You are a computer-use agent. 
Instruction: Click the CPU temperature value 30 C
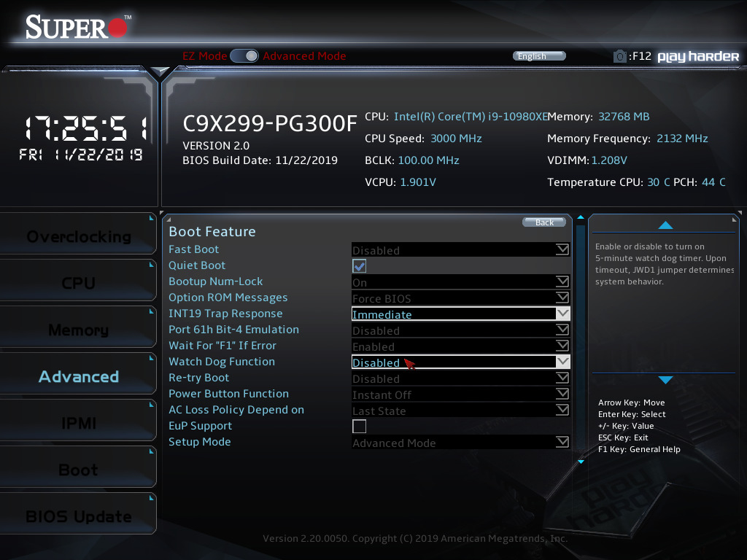point(659,182)
